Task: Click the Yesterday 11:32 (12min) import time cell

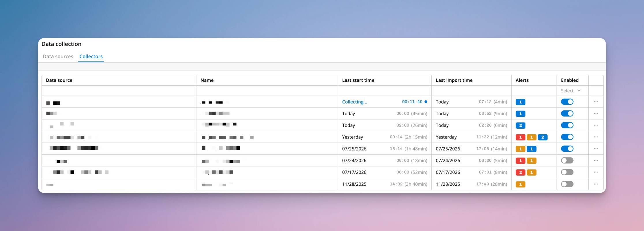Action: click(471, 137)
